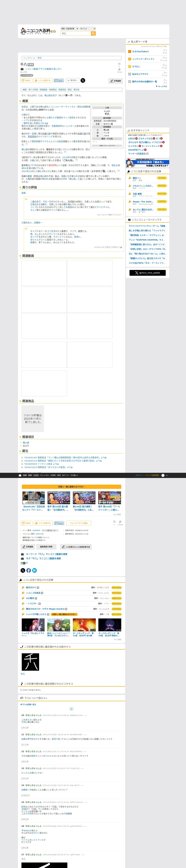Jump to 概要 in the article index
The image size is (186, 868).
[x=25, y=90]
